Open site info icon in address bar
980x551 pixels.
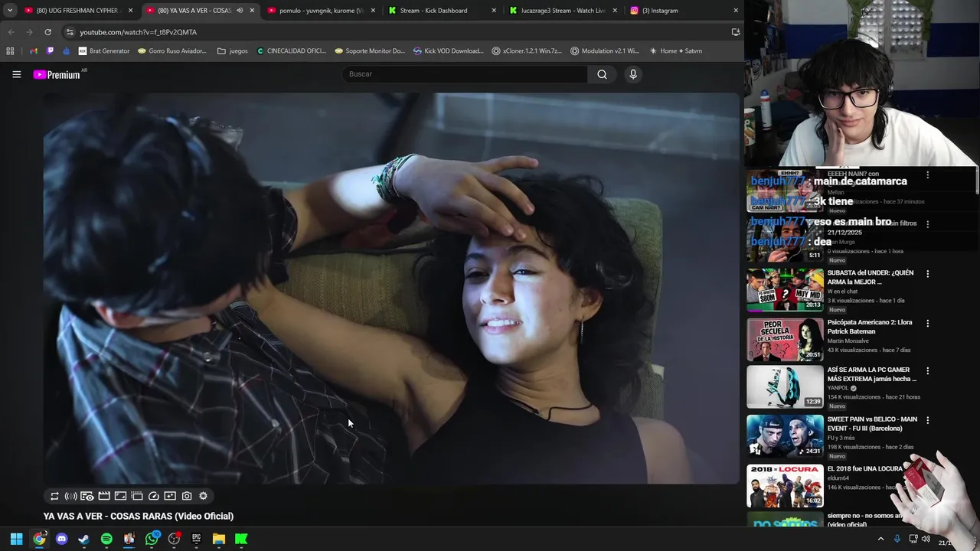coord(70,32)
